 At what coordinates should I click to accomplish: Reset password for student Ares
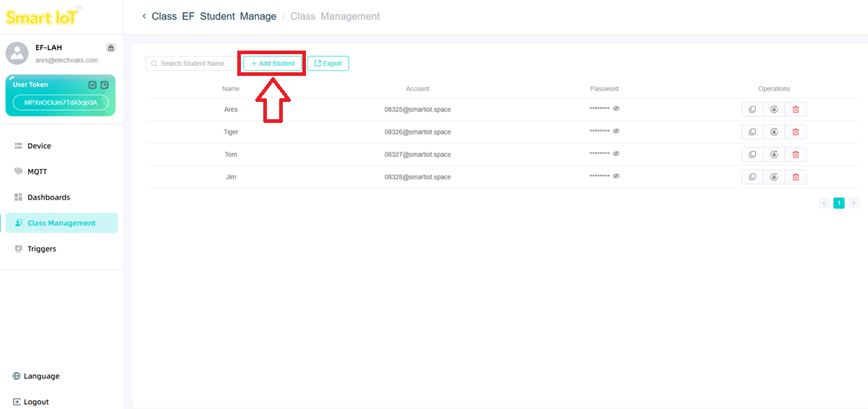point(774,110)
